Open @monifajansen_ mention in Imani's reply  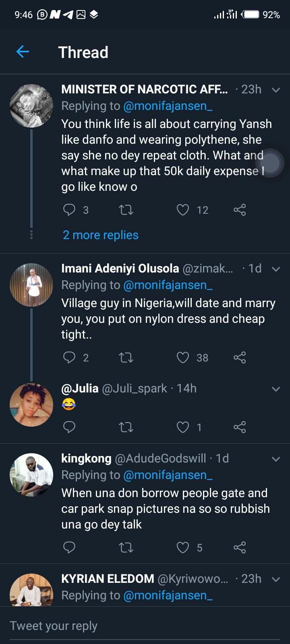pyautogui.click(x=168, y=285)
